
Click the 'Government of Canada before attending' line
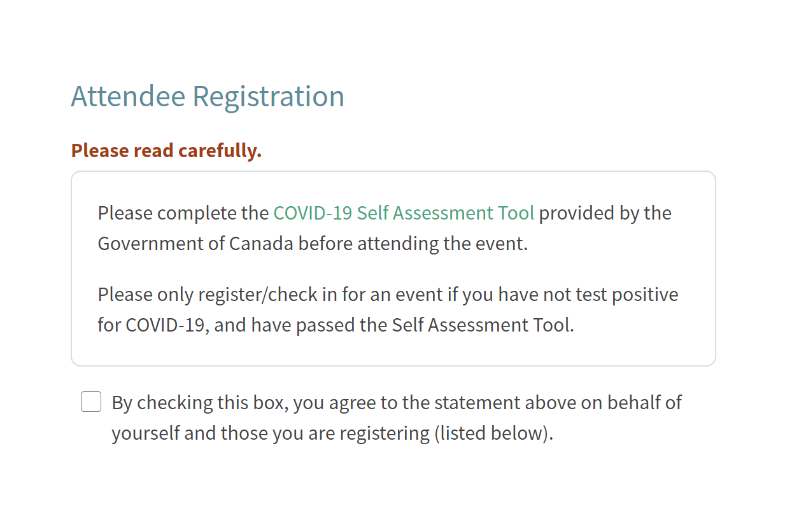point(313,243)
